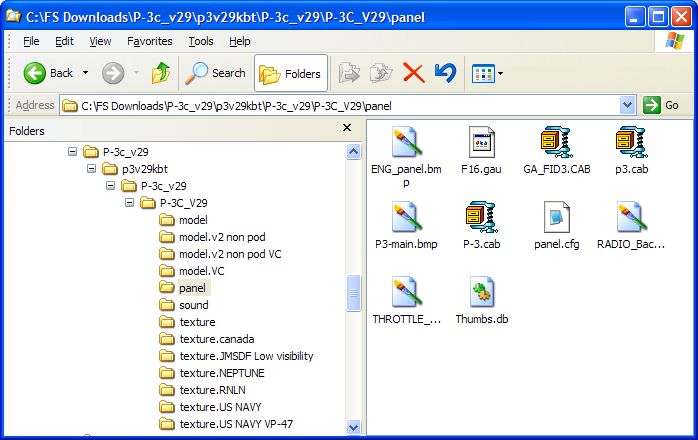Select the P3-main.bmp image icon
Viewport: 698px width, 440px height.
[x=406, y=217]
